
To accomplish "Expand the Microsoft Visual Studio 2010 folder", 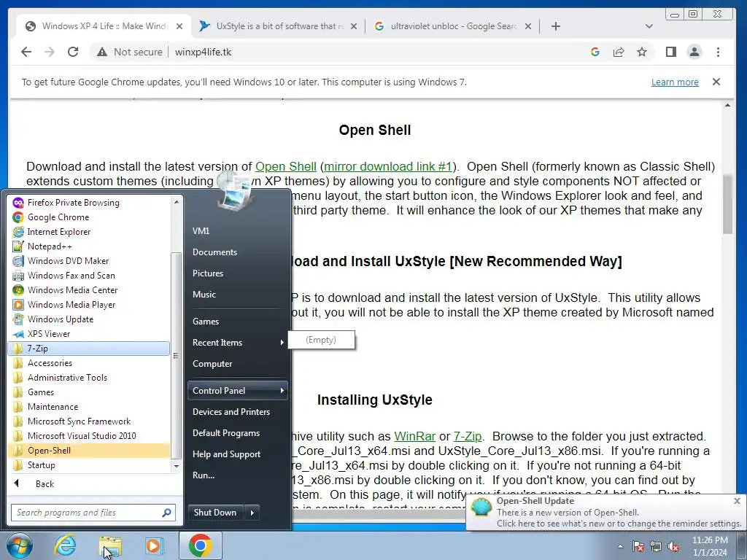I will 89,436.
